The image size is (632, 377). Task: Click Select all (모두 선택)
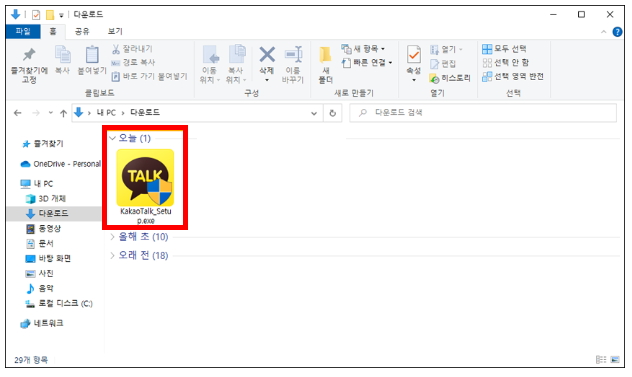(x=504, y=49)
